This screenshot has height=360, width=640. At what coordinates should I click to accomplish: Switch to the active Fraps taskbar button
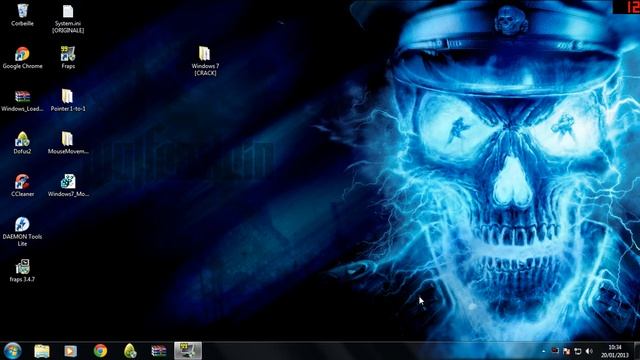[188, 351]
